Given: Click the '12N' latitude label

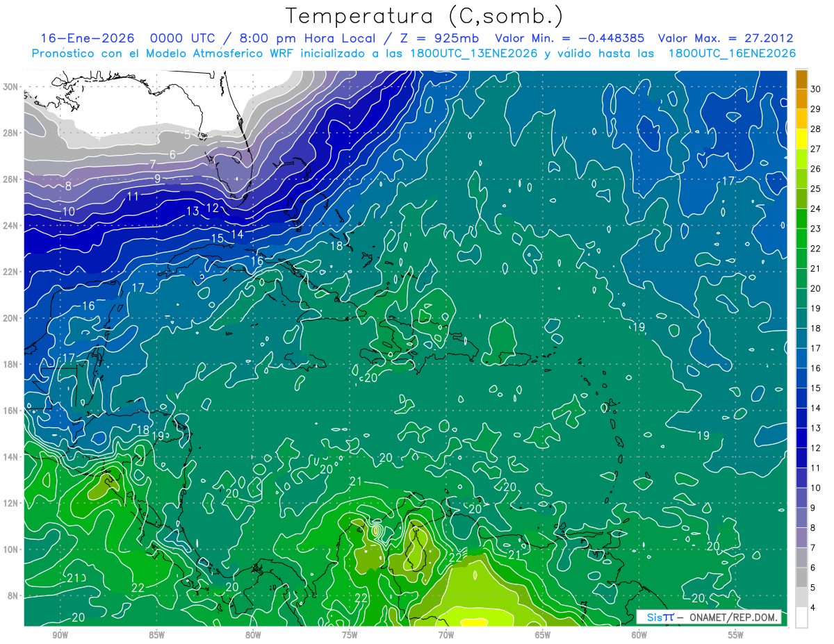Looking at the screenshot, I should [x=10, y=503].
